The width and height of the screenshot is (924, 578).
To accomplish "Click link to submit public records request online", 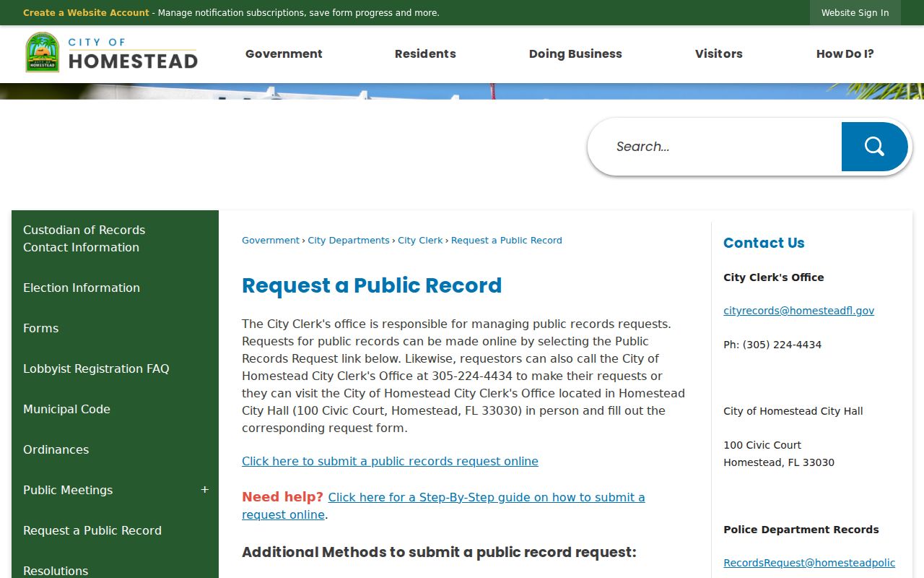I will (x=390, y=462).
